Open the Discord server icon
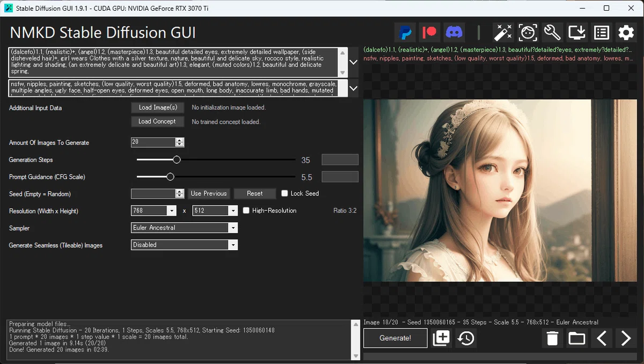644x364 pixels. pyautogui.click(x=454, y=33)
